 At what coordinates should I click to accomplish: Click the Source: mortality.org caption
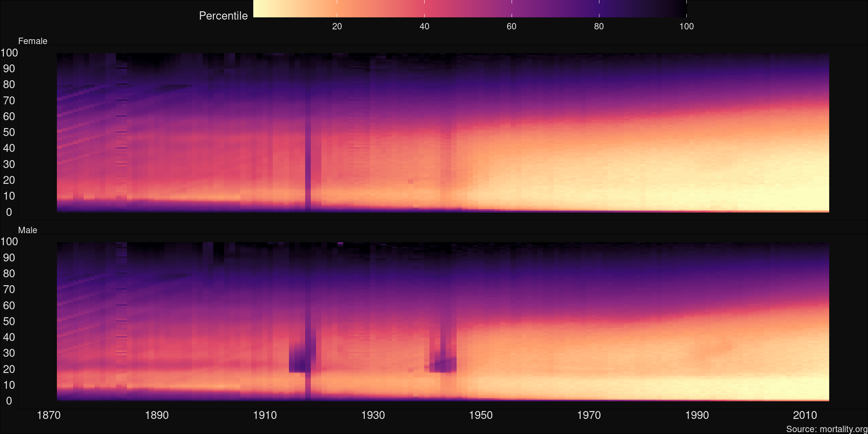[x=827, y=429]
